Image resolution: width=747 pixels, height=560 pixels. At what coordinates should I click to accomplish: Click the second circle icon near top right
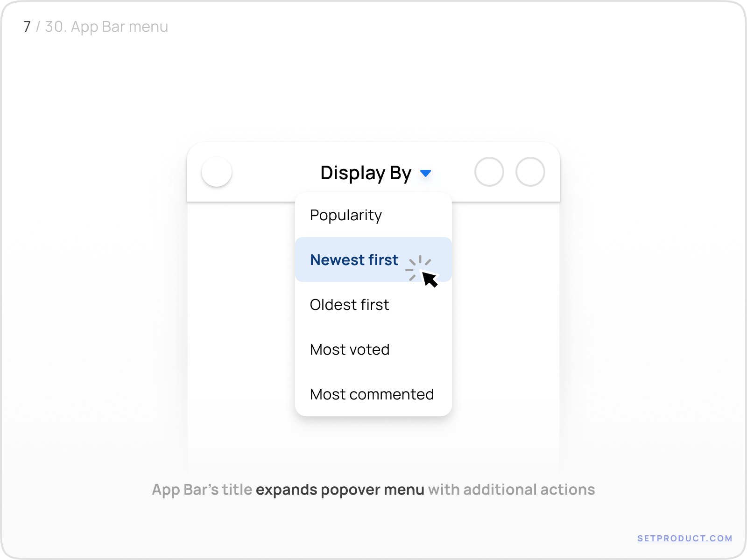tap(530, 172)
